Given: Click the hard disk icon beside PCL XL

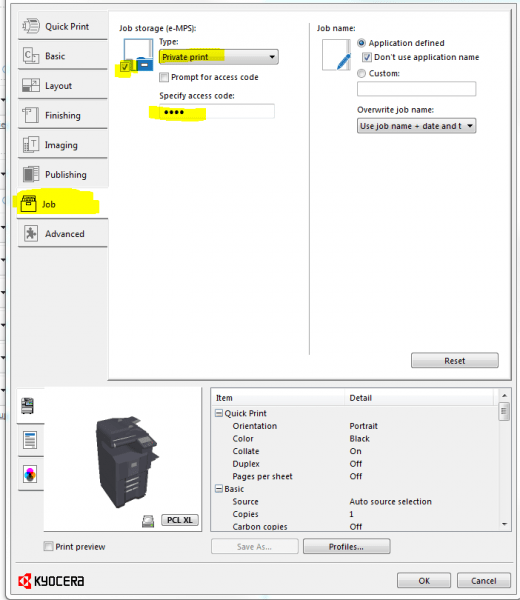Looking at the screenshot, I should (x=148, y=521).
